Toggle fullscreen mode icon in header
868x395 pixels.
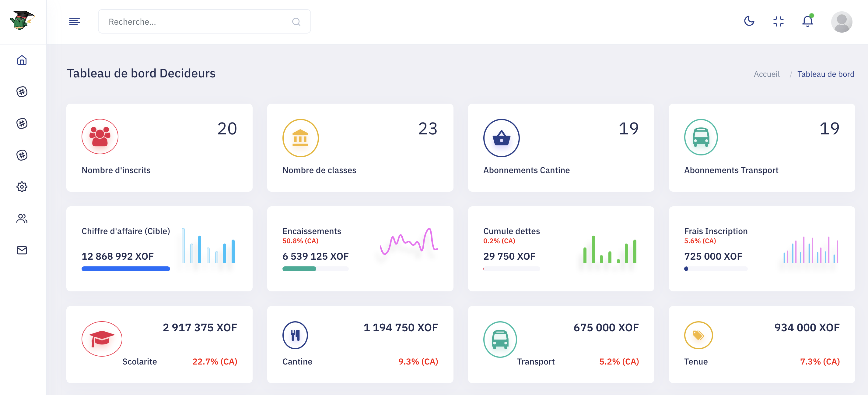click(778, 22)
